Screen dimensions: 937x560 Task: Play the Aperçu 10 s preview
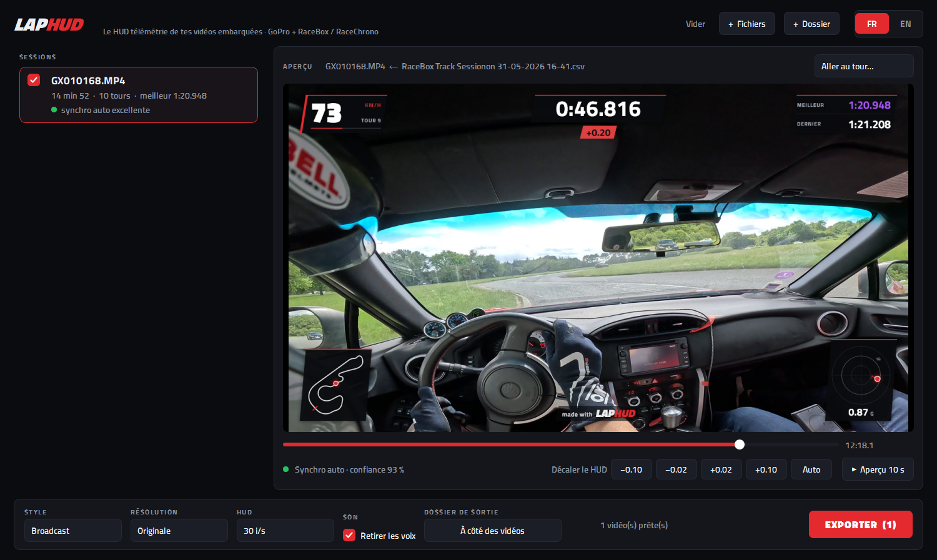tap(878, 469)
